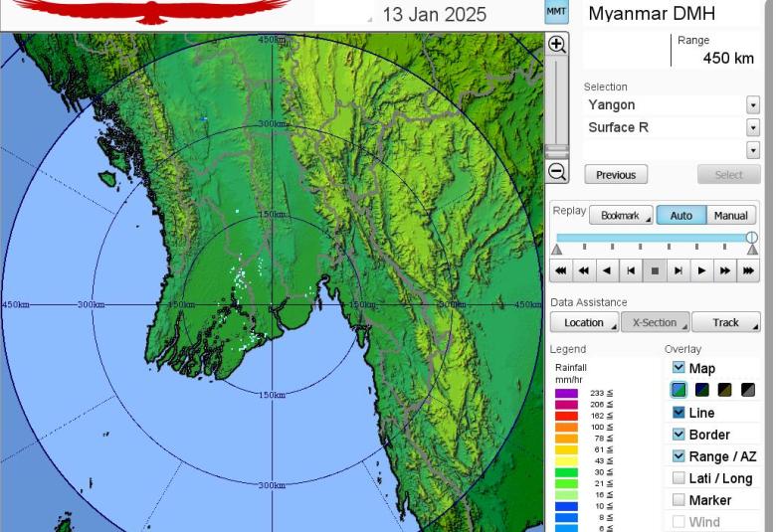Open the Track data assistance button
The image size is (776, 532).
[x=726, y=322]
